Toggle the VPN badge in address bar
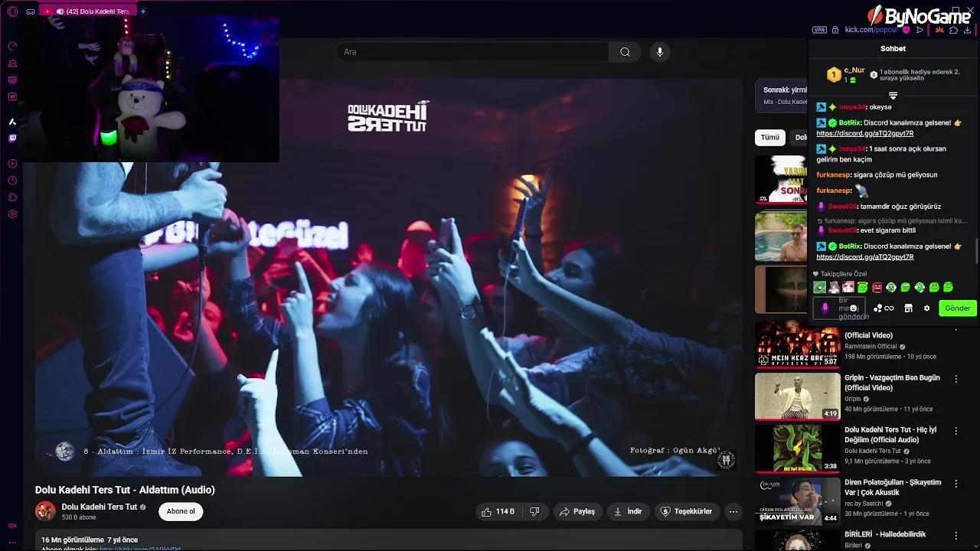The image size is (980, 551). pos(819,30)
